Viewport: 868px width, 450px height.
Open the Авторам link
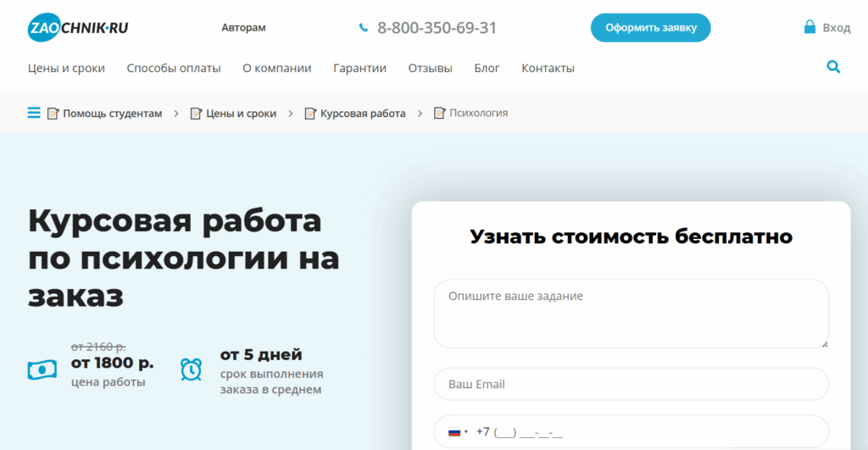243,28
